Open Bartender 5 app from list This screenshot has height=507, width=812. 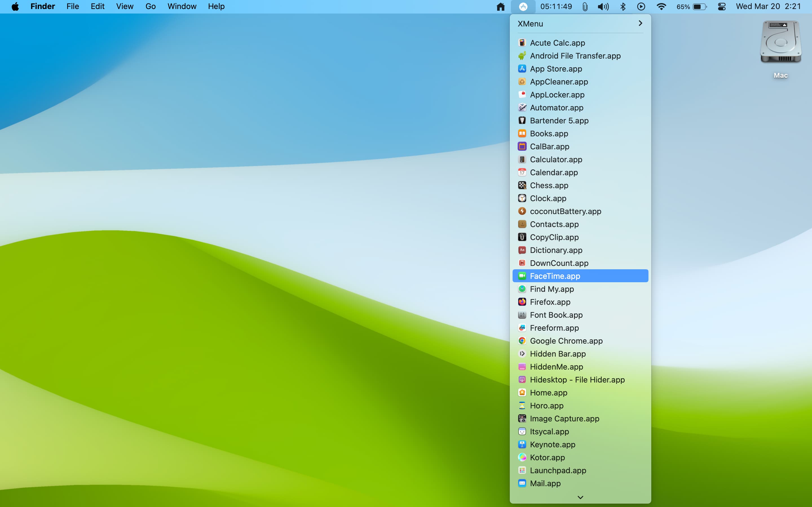point(559,120)
